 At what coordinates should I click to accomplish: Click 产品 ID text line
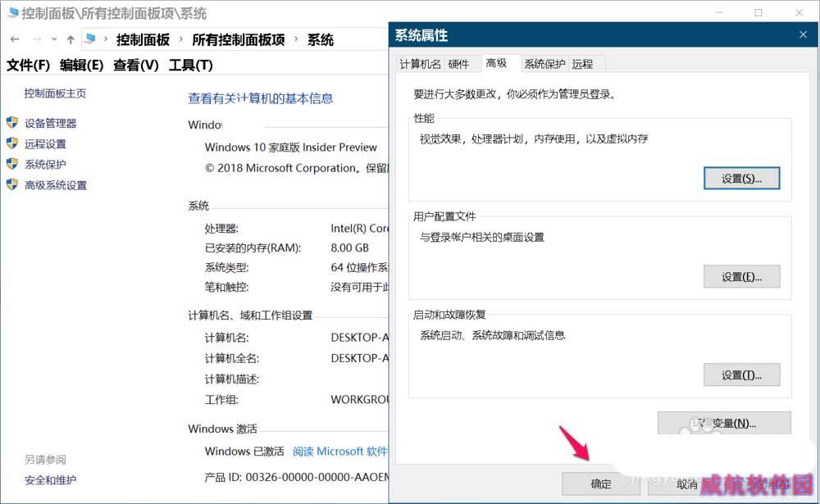(x=297, y=477)
